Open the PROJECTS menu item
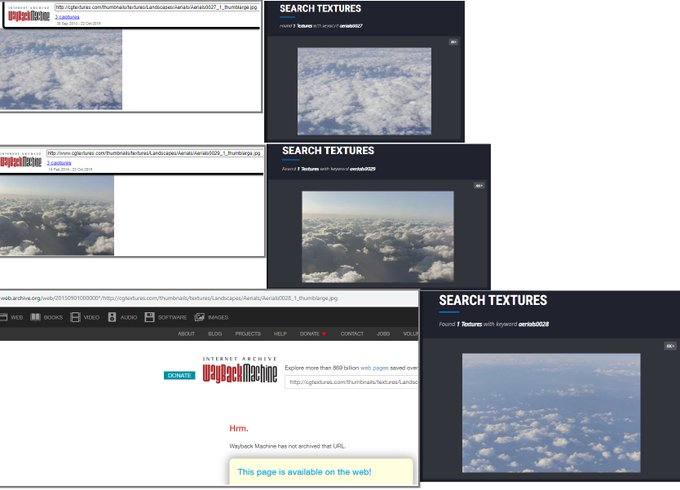This screenshot has height=490, width=680. tap(248, 334)
